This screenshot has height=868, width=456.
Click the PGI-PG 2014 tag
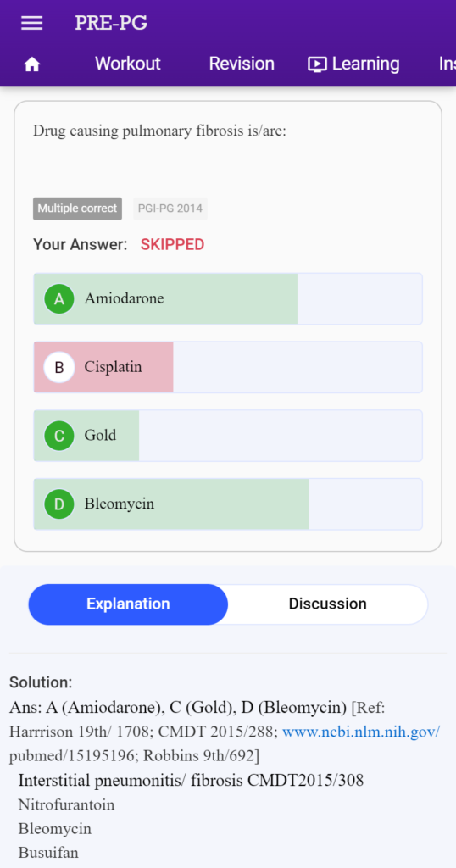(170, 209)
